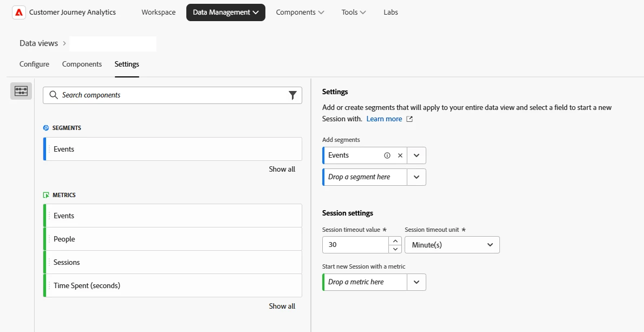Image resolution: width=644 pixels, height=332 pixels.
Task: Toggle the components left rail icon
Action: [21, 91]
